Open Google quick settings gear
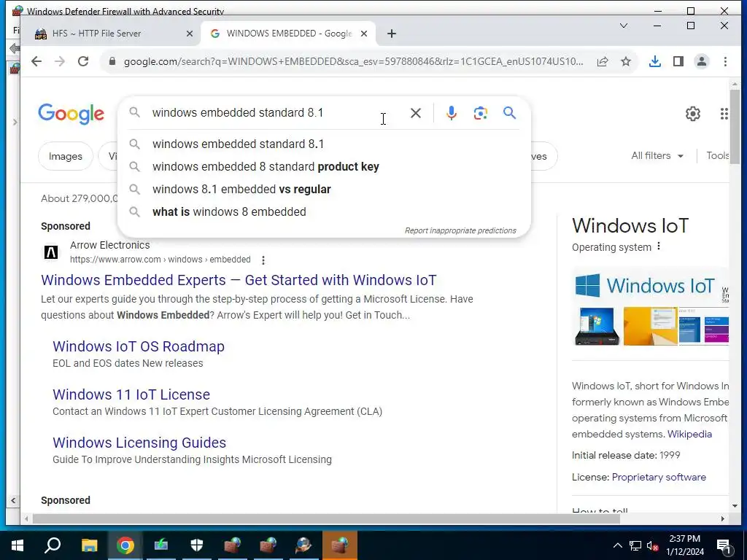 [693, 114]
